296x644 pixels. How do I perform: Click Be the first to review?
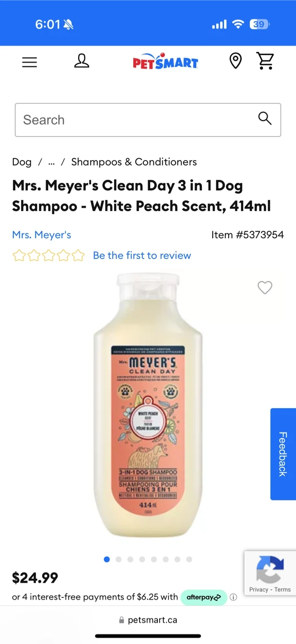pos(142,255)
